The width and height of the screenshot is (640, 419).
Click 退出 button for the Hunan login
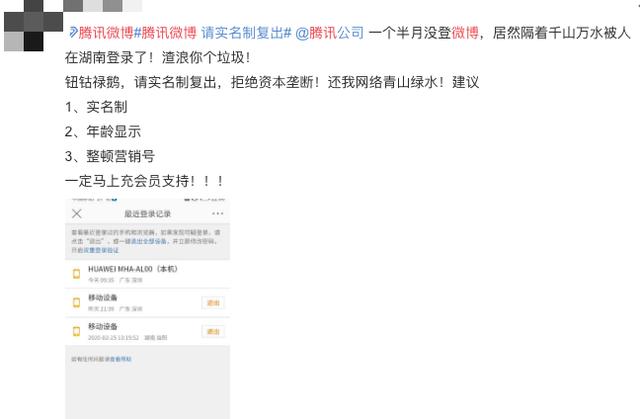[213, 332]
